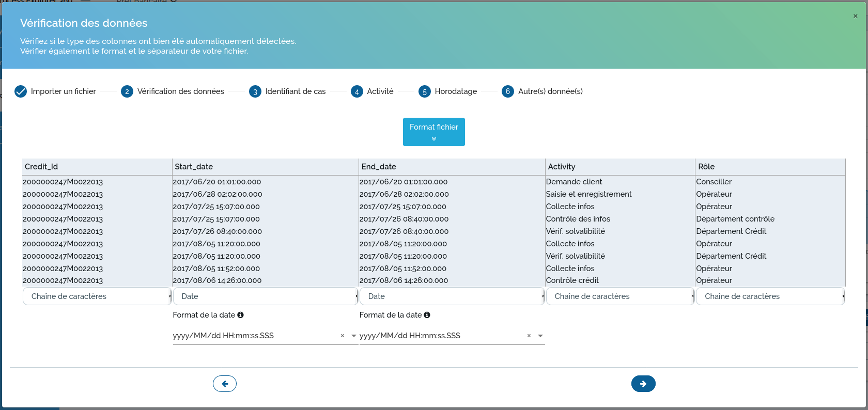The width and height of the screenshot is (868, 410).
Task: Click the completed 'Importer un fichier' checkmark icon
Action: coord(21,91)
